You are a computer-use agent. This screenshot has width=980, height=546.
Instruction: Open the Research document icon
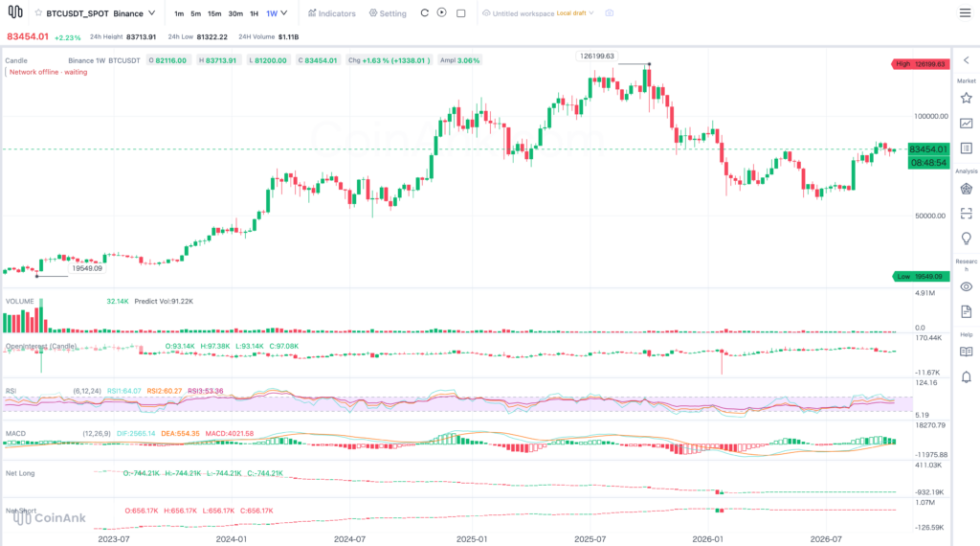[x=967, y=311]
